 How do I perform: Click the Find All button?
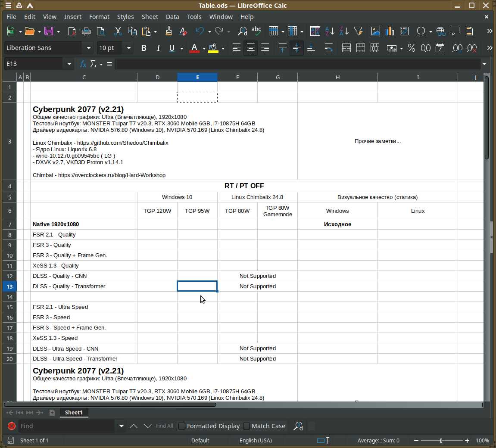click(164, 426)
